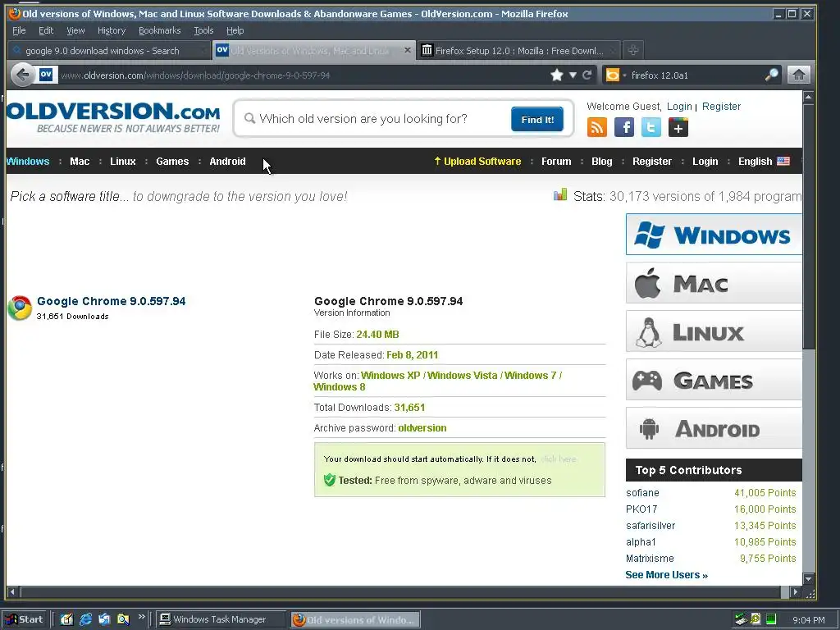The width and height of the screenshot is (840, 630).
Task: Open the Blog link
Action: (601, 162)
